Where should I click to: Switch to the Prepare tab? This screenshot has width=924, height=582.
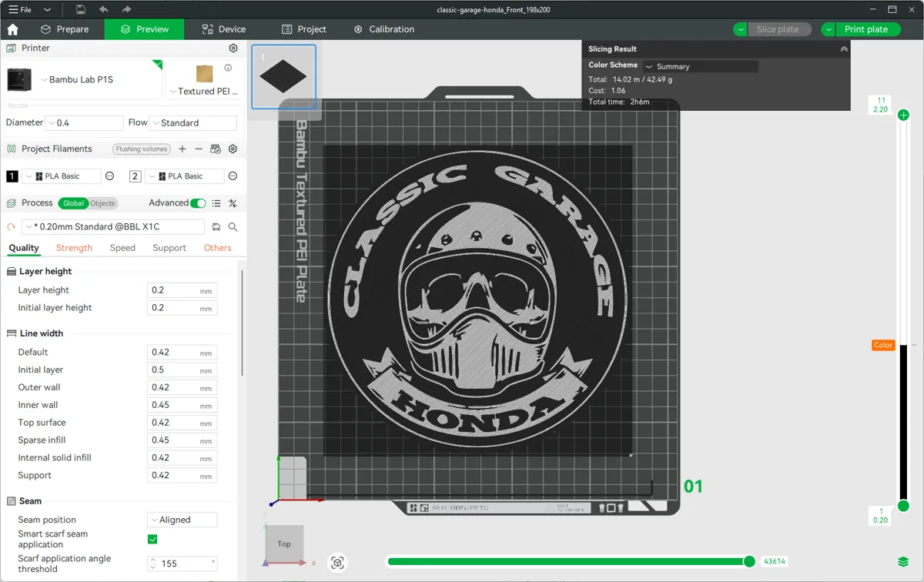click(65, 29)
